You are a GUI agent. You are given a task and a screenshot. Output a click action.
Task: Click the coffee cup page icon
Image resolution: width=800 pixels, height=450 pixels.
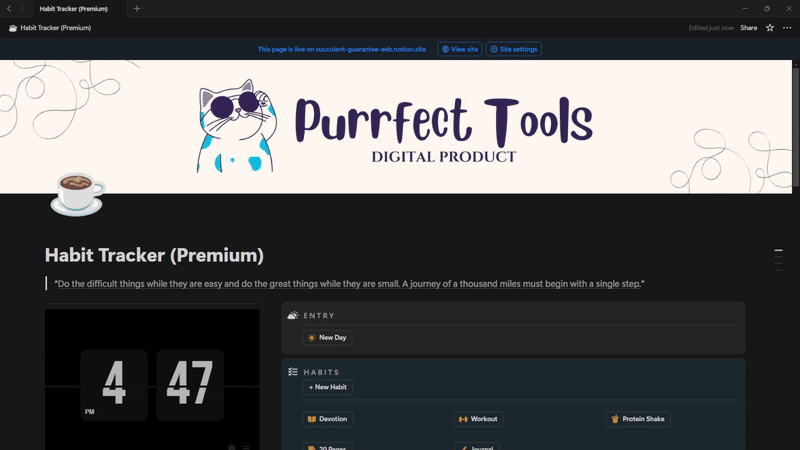pos(77,194)
